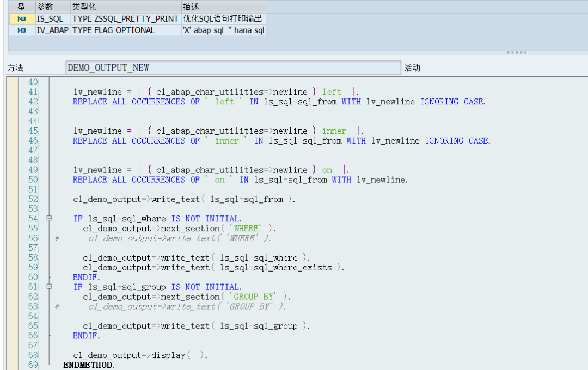Click lv_newline assignment with left template
This screenshot has width=588, height=370.
click(x=216, y=92)
